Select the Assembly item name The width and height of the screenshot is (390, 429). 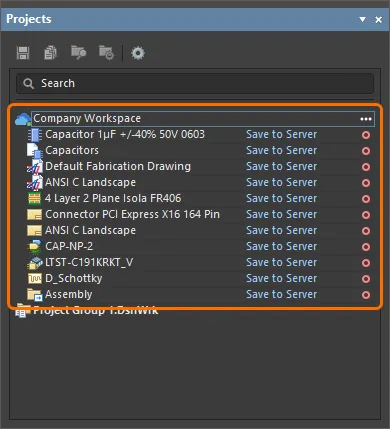(x=69, y=294)
